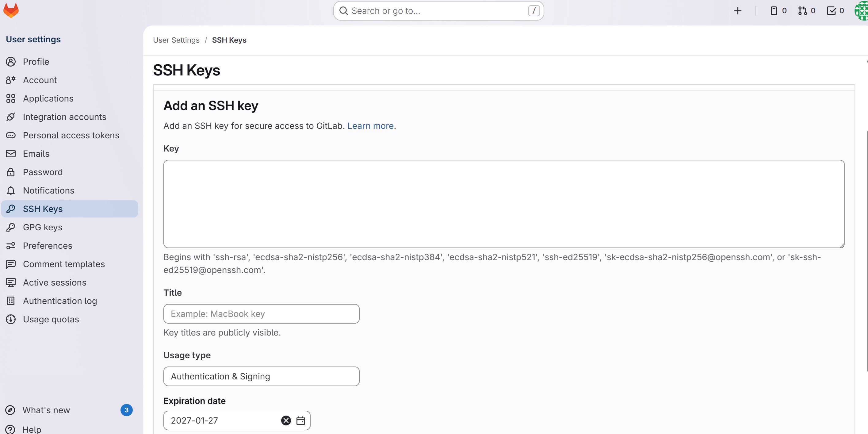Click the magnifier icon in the search bar

pyautogui.click(x=344, y=10)
